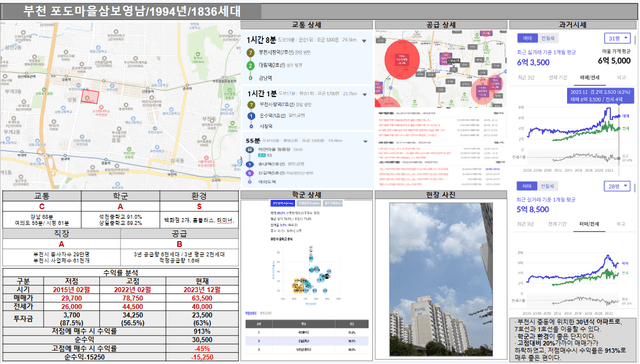Click the purple line 5 icon on the 55분 route
The height and width of the screenshot is (364, 640).
[x=250, y=173]
